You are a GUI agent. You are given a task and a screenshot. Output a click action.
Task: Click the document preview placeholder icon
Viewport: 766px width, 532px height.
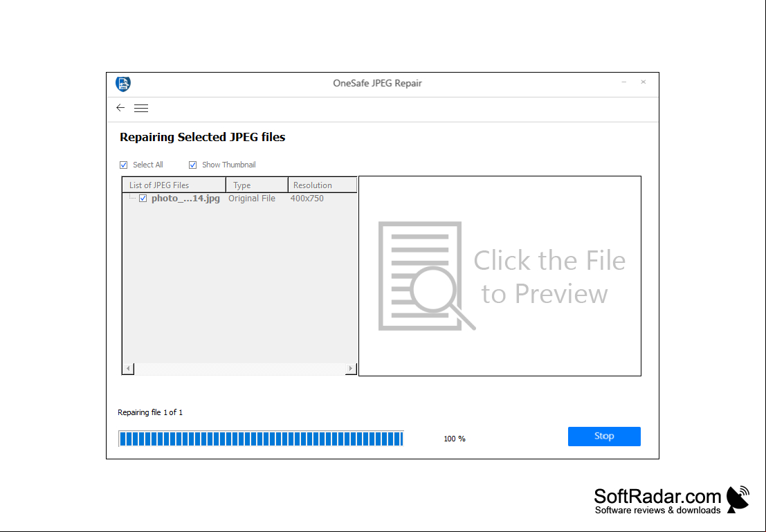(x=427, y=276)
